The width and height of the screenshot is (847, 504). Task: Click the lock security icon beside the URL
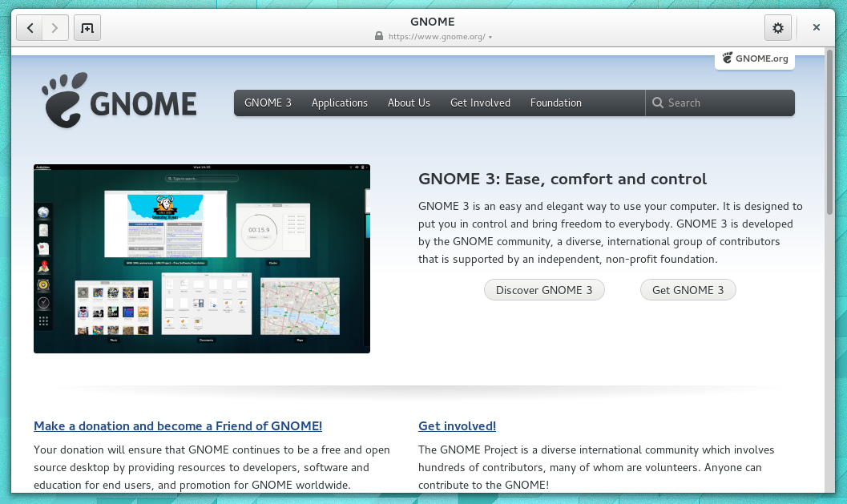pos(379,36)
